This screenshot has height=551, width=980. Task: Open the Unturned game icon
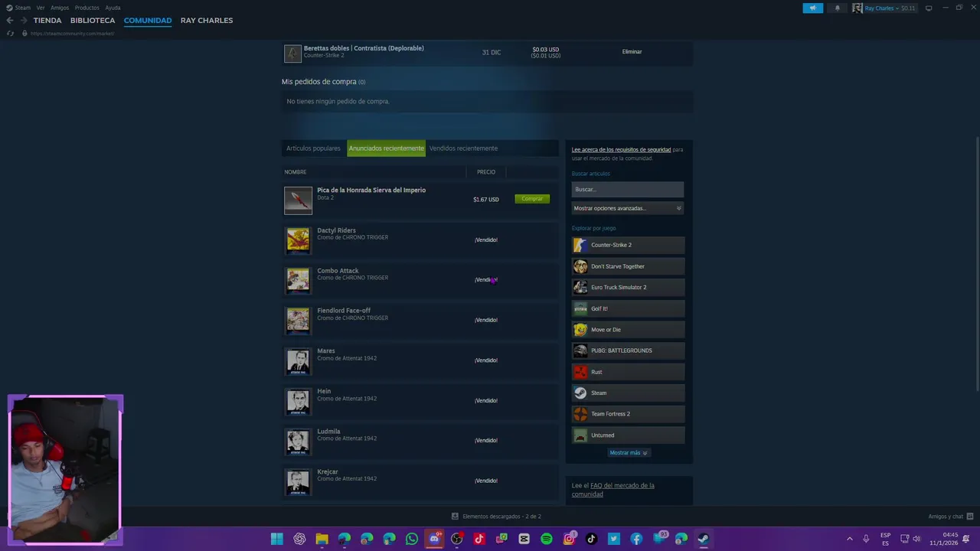pyautogui.click(x=580, y=435)
